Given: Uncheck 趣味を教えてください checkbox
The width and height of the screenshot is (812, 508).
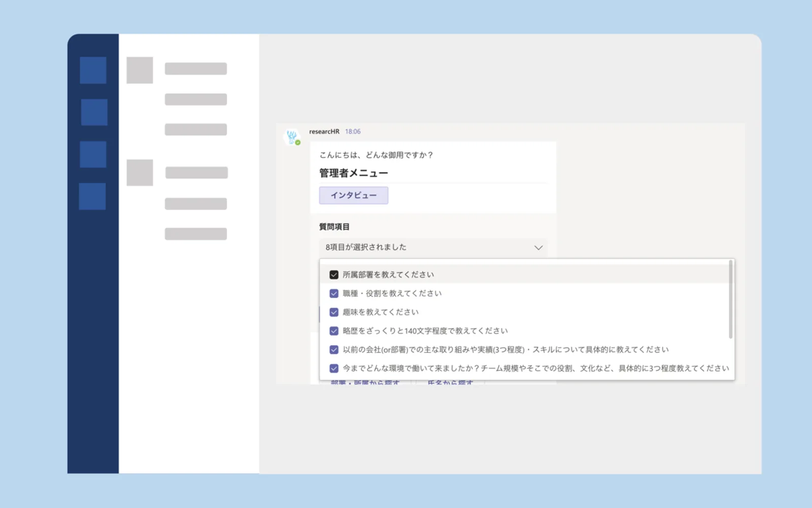Looking at the screenshot, I should (x=334, y=312).
